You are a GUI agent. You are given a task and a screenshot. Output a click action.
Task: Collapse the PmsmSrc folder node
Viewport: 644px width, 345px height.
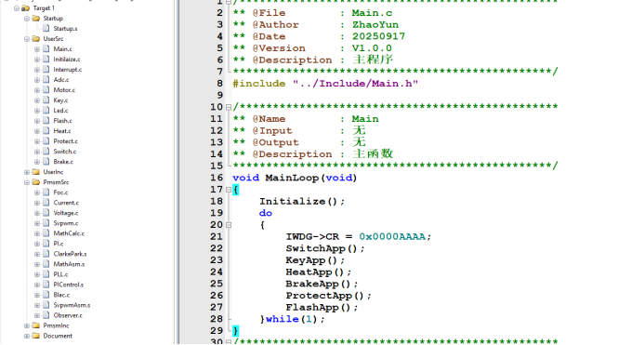click(27, 182)
